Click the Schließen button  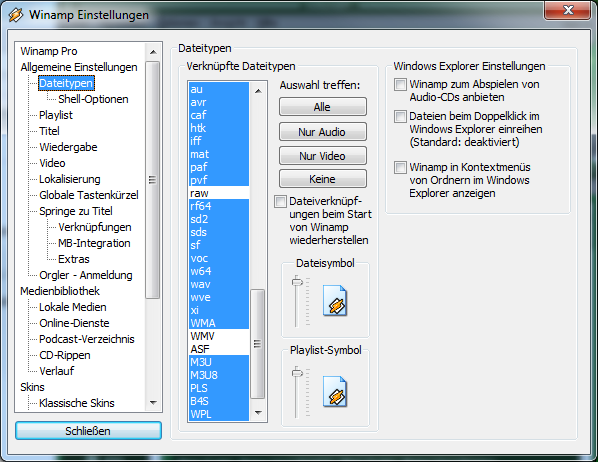[x=88, y=431]
